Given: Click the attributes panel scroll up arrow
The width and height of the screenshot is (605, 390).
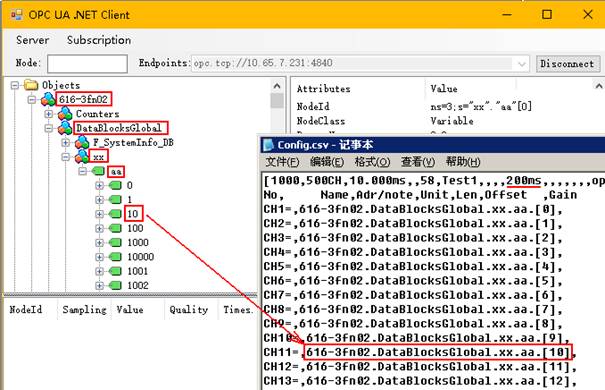Looking at the screenshot, I should click(598, 86).
